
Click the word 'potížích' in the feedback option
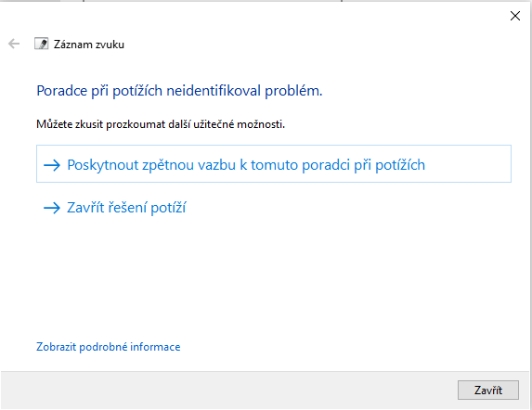pyautogui.click(x=400, y=165)
